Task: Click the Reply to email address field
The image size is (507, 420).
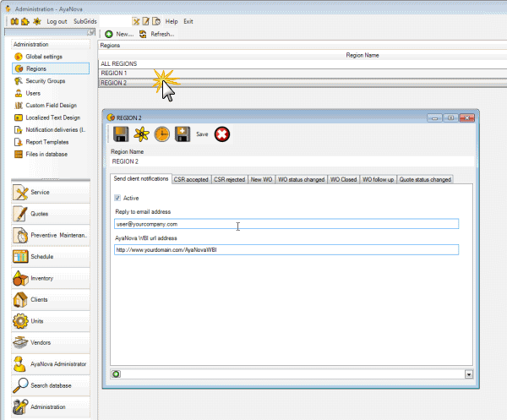Action: click(x=286, y=224)
